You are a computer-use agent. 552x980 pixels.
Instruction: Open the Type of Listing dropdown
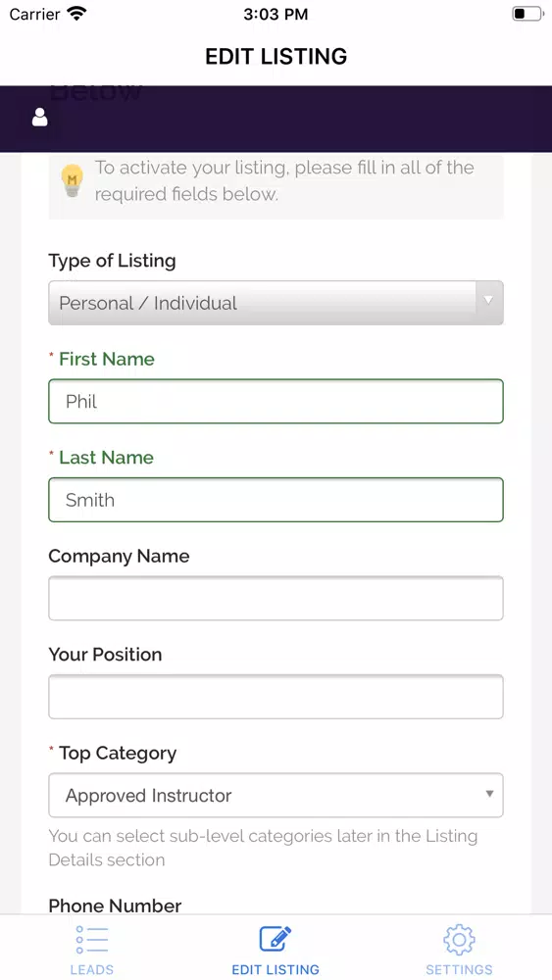click(x=276, y=303)
